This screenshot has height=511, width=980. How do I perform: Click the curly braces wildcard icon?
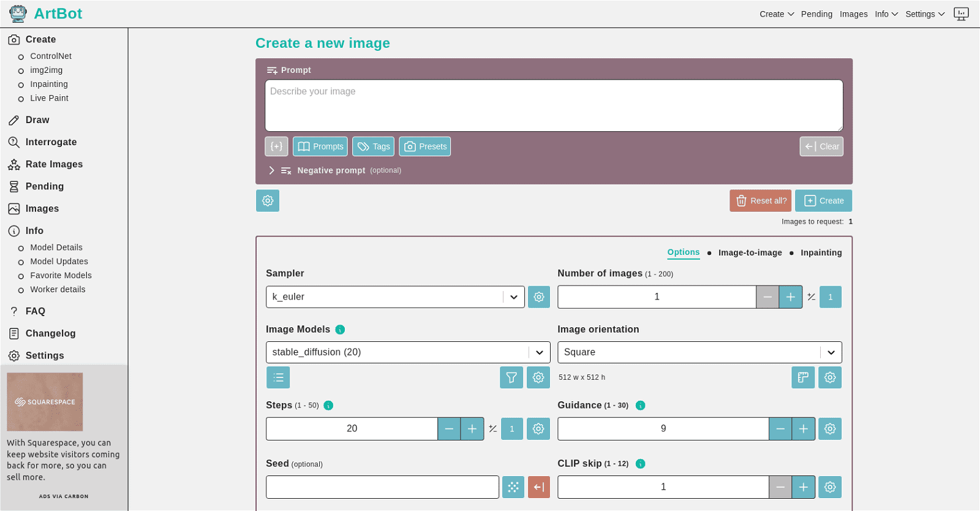(276, 146)
